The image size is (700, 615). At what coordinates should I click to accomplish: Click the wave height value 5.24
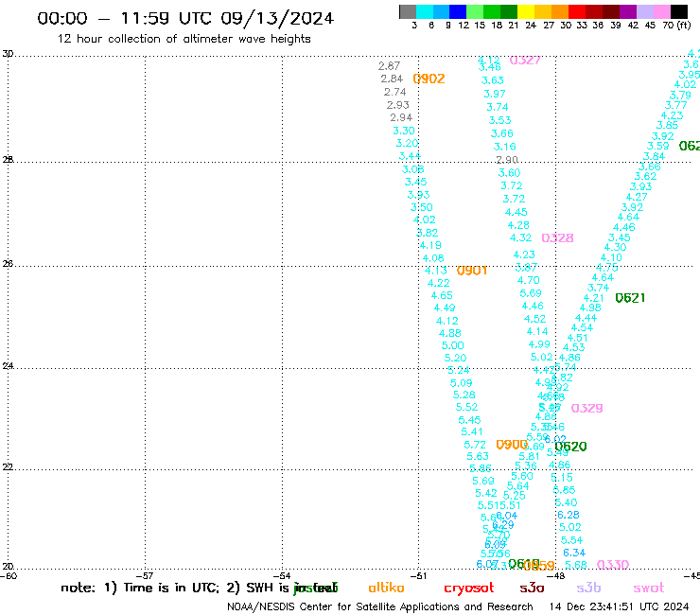pyautogui.click(x=459, y=371)
